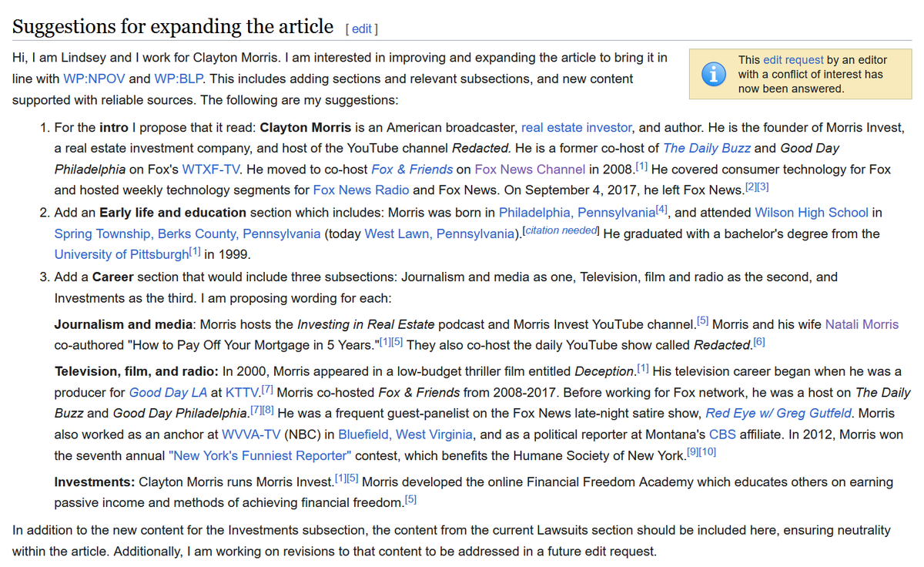Jump to reference [1] after University of Pittsburgh

click(x=195, y=250)
